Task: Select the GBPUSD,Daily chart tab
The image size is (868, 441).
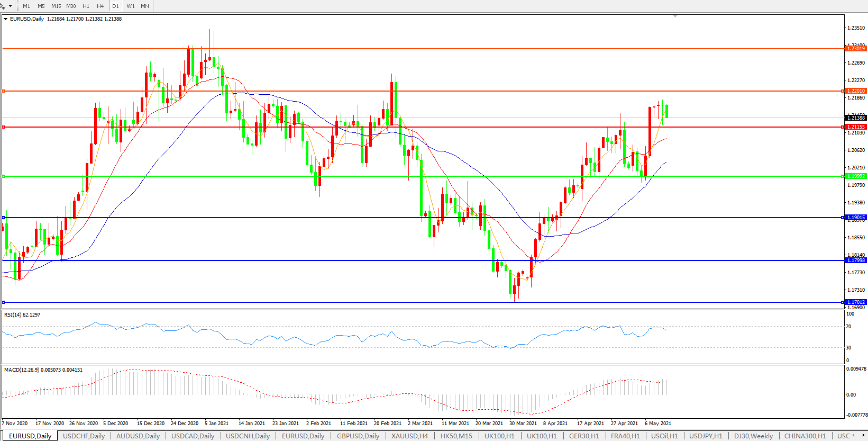Action: [358, 436]
